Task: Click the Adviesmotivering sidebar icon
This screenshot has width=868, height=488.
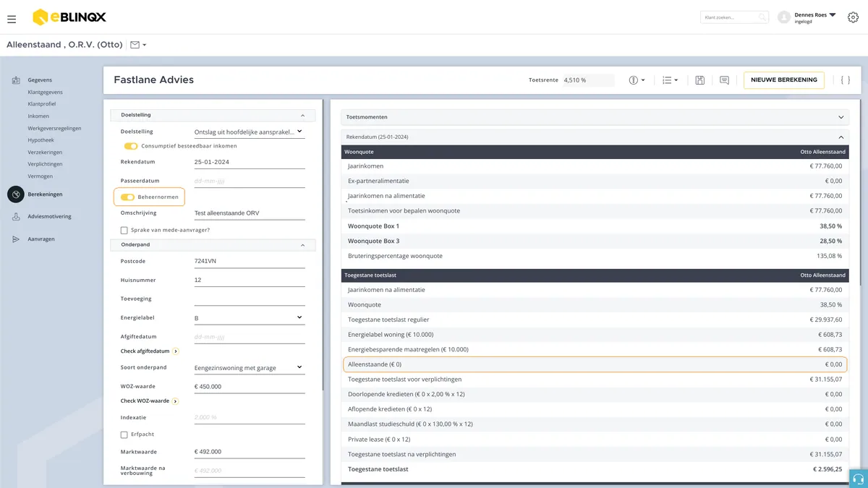Action: point(16,217)
